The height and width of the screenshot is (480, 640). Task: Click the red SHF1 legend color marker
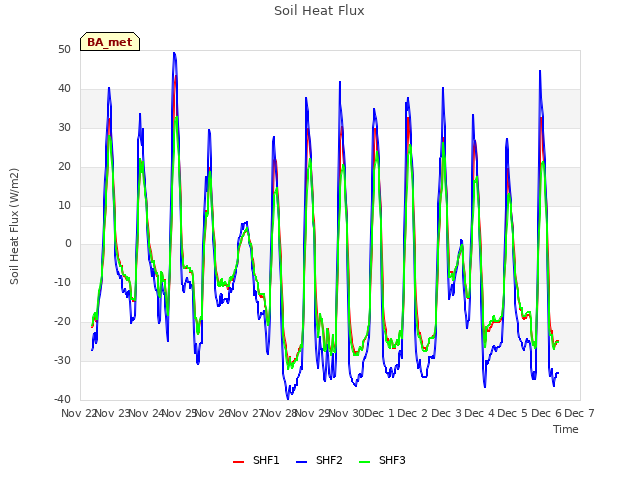[x=238, y=462]
